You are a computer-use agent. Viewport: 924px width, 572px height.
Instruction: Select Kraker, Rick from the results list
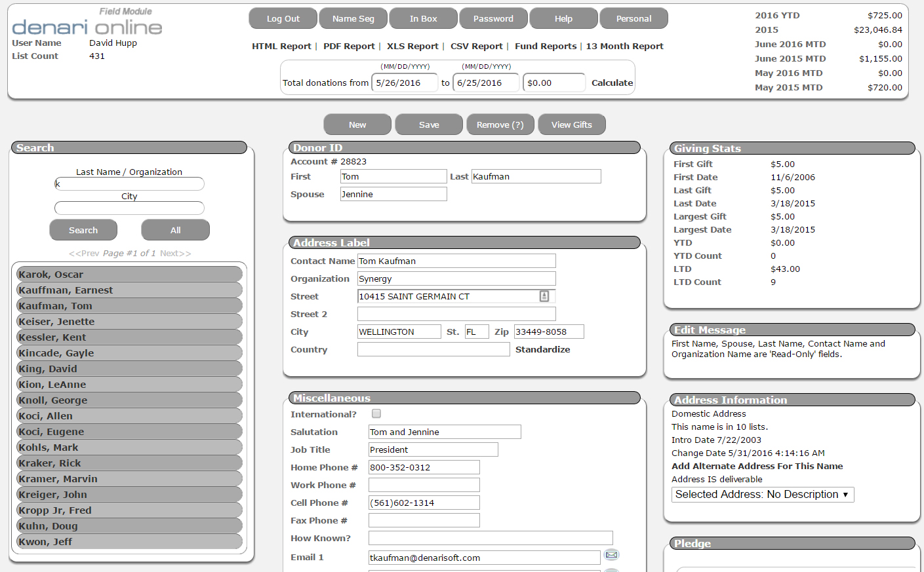click(129, 463)
